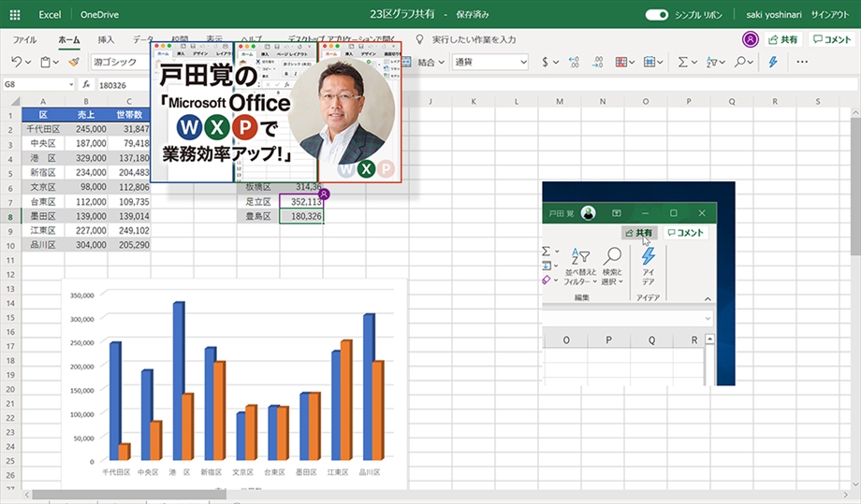Click the saki yoshinari account name
This screenshot has width=861, height=504.
click(774, 15)
